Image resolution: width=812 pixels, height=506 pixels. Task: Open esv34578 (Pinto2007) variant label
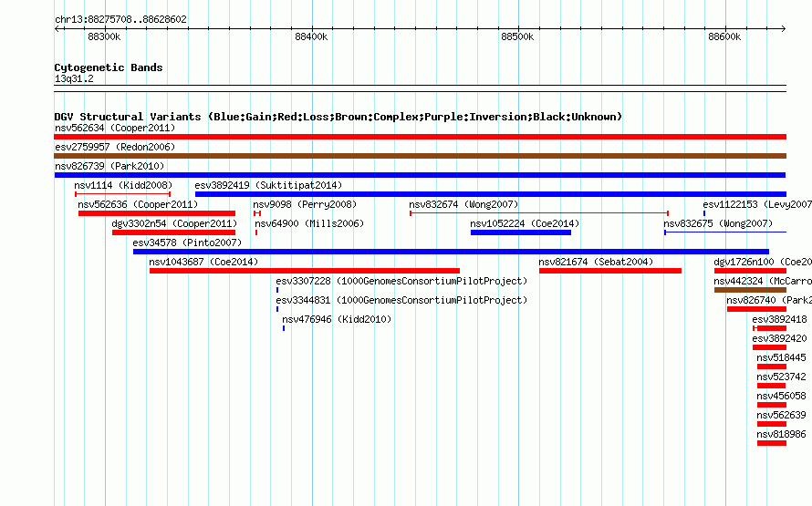[187, 243]
